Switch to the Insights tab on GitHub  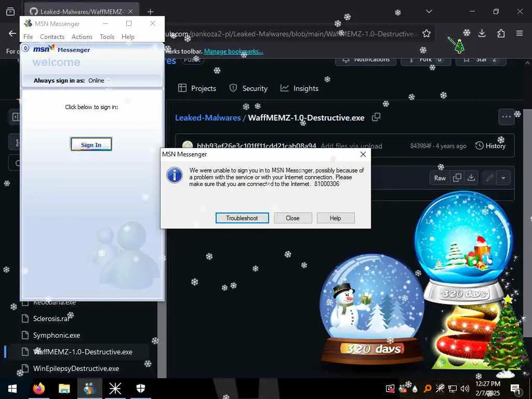[x=299, y=88]
